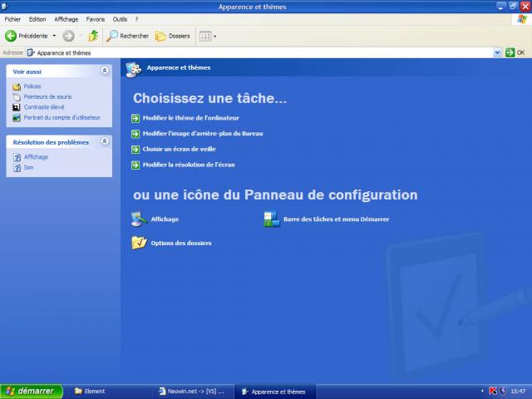Click the arrow icon beside Modifier la résolution
Viewport: 532px width, 399px height.
pos(135,165)
